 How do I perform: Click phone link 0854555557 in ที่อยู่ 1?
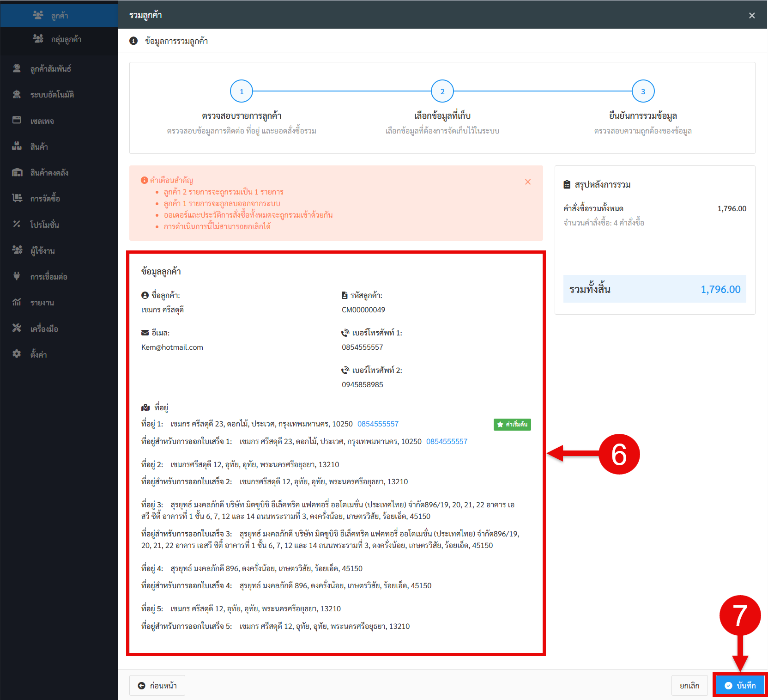378,424
